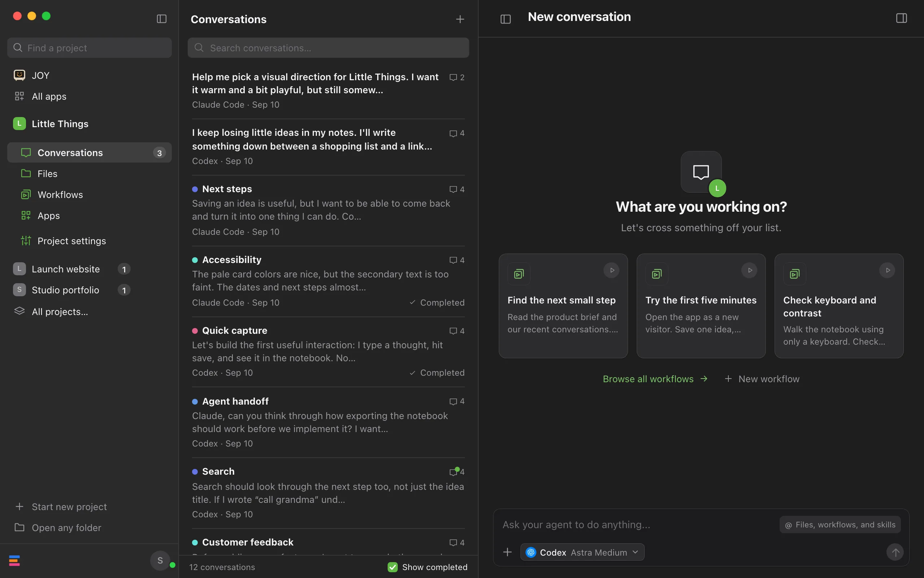Click the plus attachment icon in the prompt box
The width and height of the screenshot is (924, 578).
[507, 552]
